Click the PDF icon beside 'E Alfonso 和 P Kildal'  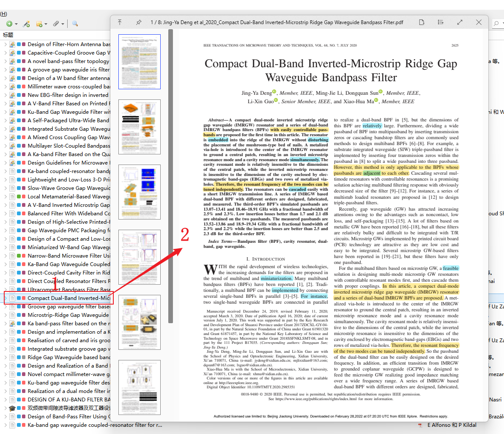(x=420, y=425)
